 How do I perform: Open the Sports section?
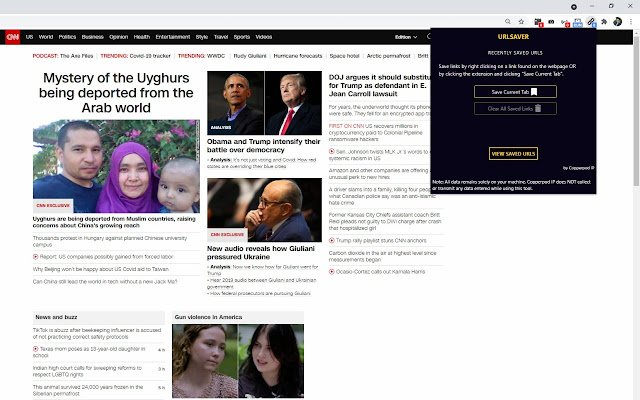(242, 37)
